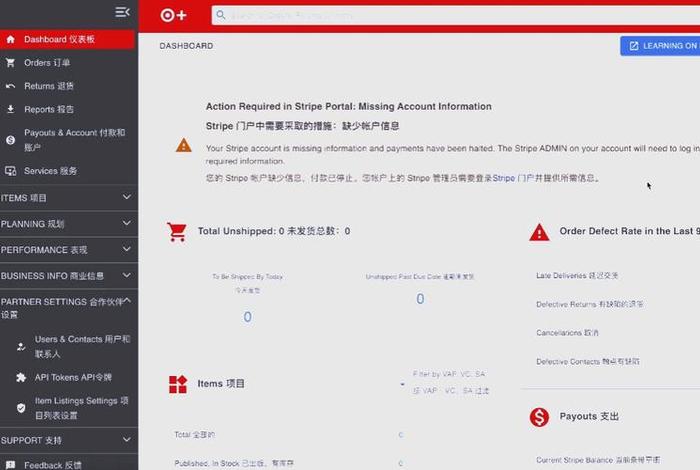This screenshot has height=470, width=700.
Task: Click the Items 项目 widgets icon
Action: 178,384
